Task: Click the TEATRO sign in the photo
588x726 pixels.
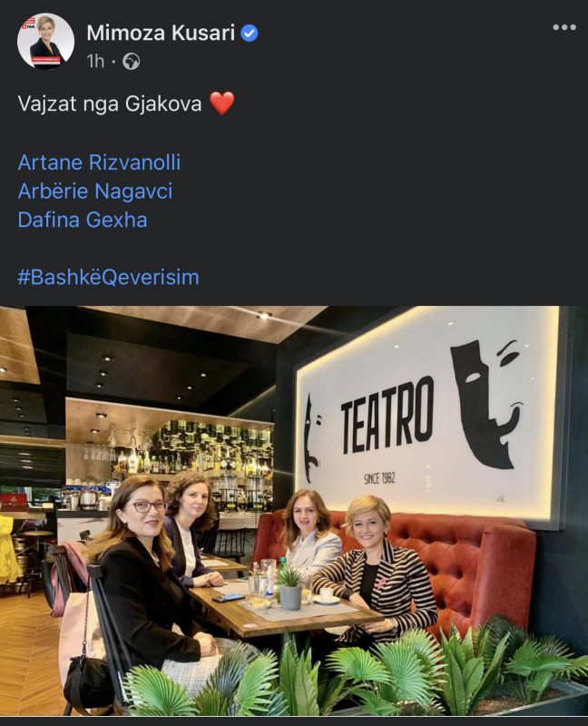Action: coord(387,417)
